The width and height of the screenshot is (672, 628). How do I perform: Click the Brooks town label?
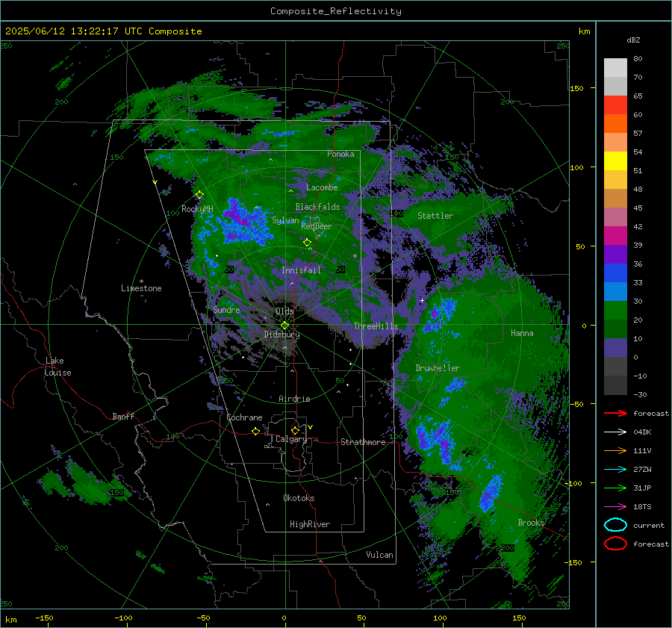point(531,523)
